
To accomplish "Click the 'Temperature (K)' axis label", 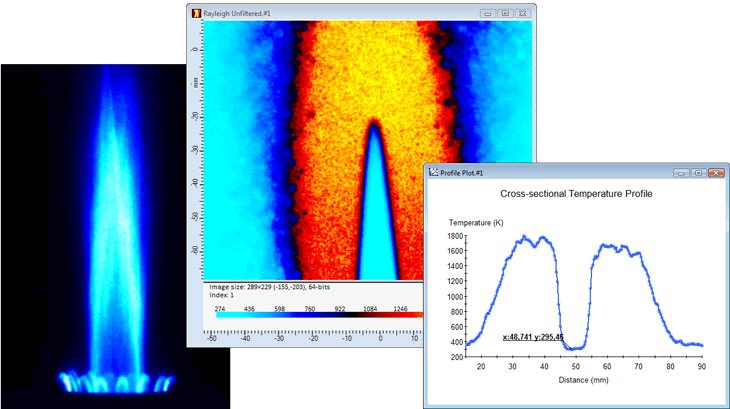I will click(x=477, y=222).
